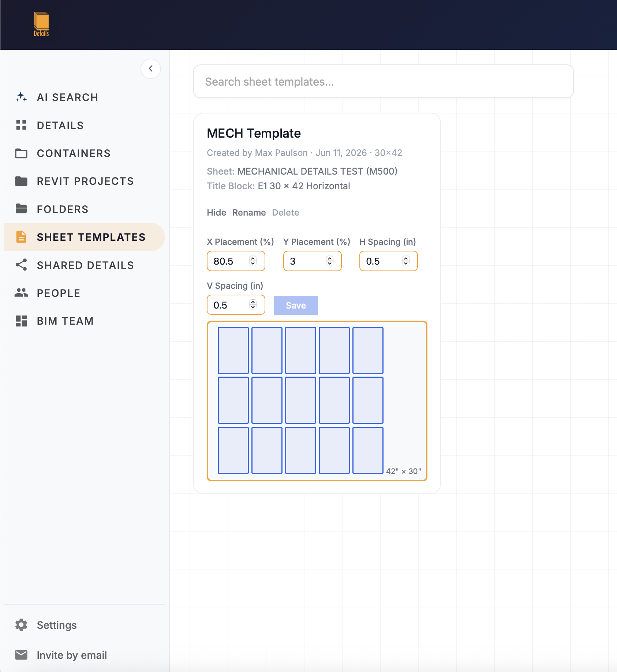Click the H Spacing value field
This screenshot has width=617, height=672.
coord(388,261)
